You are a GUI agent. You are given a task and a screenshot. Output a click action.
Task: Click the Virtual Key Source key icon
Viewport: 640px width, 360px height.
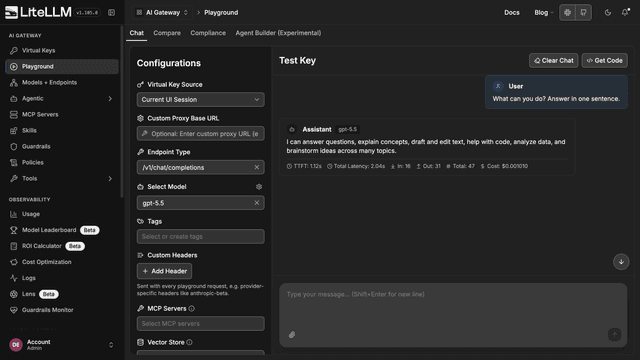pyautogui.click(x=140, y=84)
